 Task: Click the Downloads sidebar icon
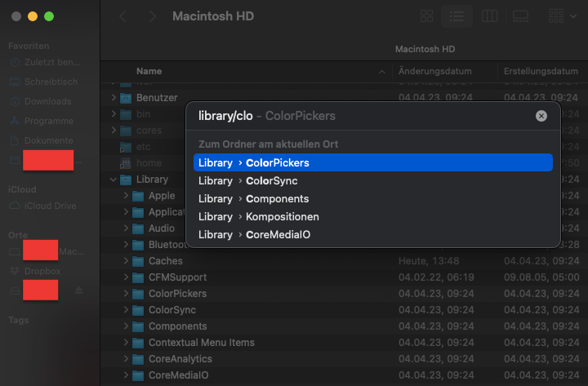(x=16, y=101)
